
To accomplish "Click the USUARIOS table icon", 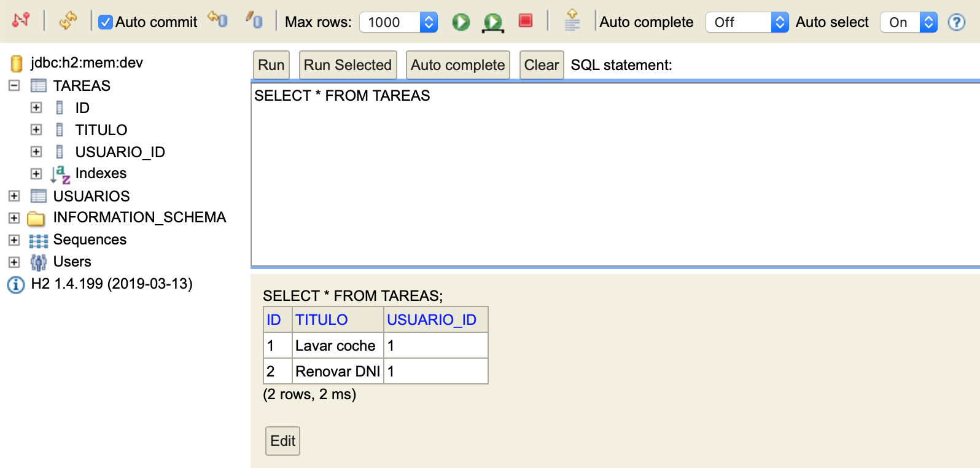I will (39, 196).
